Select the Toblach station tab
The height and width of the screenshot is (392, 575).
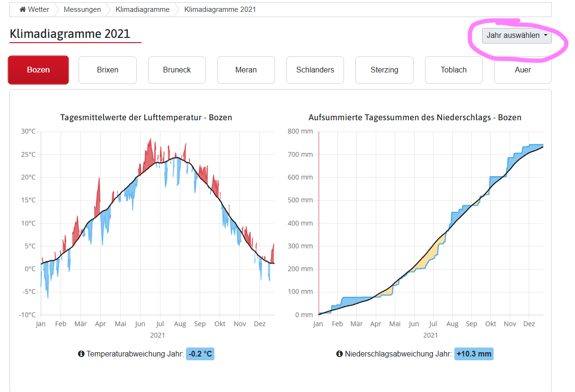point(454,70)
